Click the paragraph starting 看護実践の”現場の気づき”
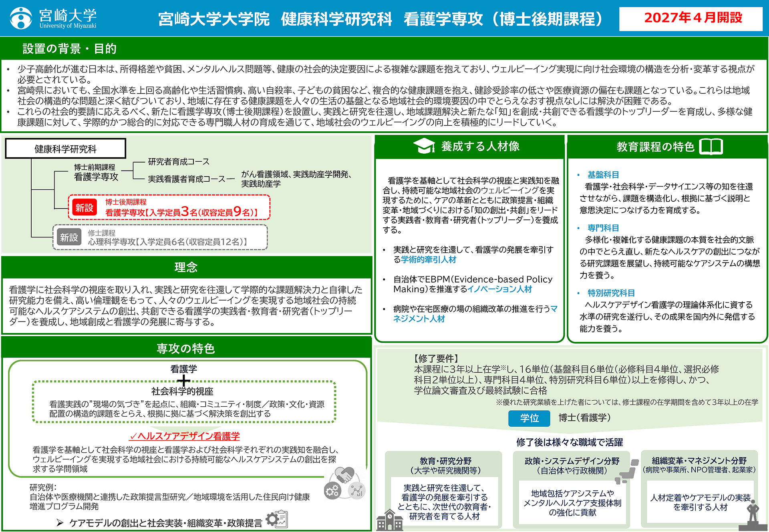769x532 pixels. 187,409
